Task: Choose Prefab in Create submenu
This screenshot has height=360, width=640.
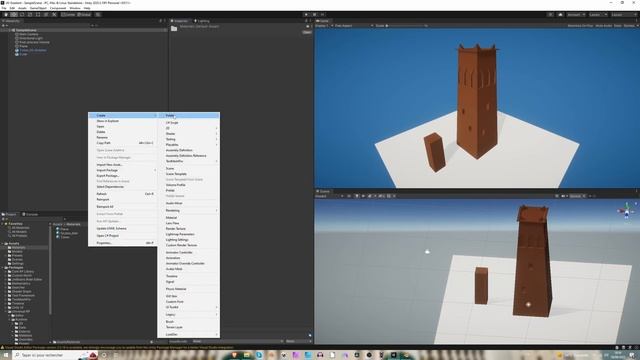Action: tap(189, 190)
